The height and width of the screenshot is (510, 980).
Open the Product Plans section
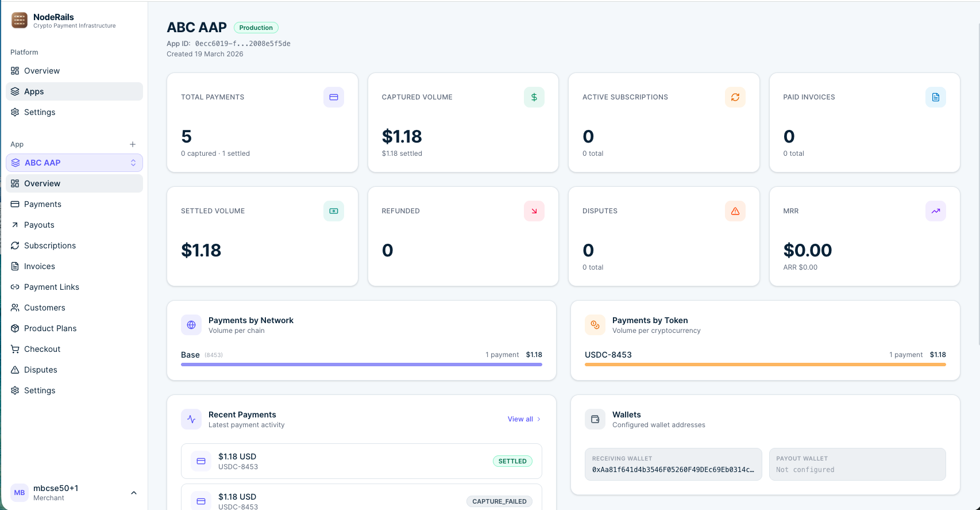pos(50,328)
